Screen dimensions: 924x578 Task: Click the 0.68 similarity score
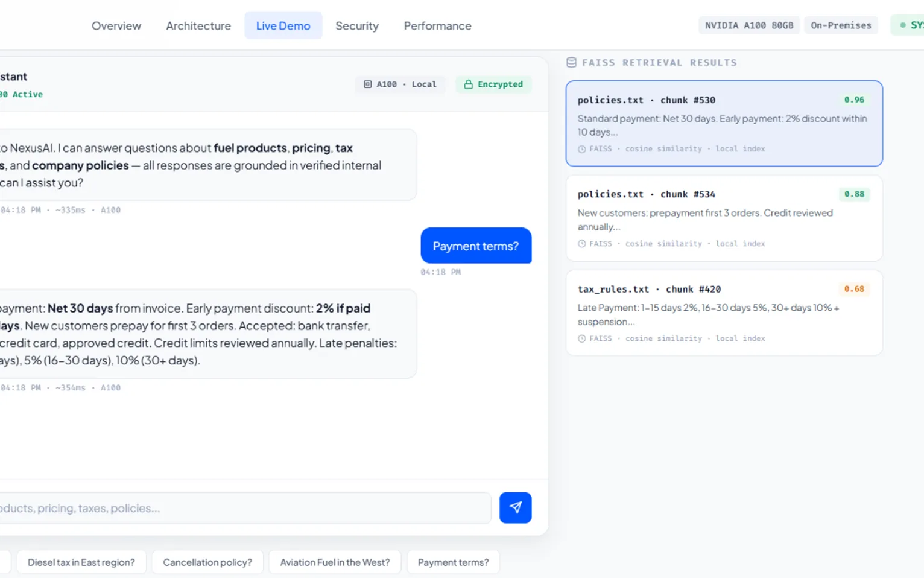pos(854,289)
